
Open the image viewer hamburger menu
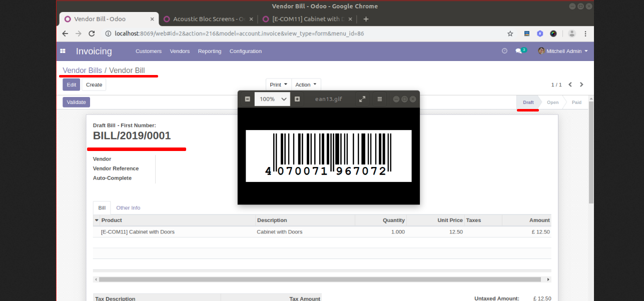pyautogui.click(x=380, y=99)
